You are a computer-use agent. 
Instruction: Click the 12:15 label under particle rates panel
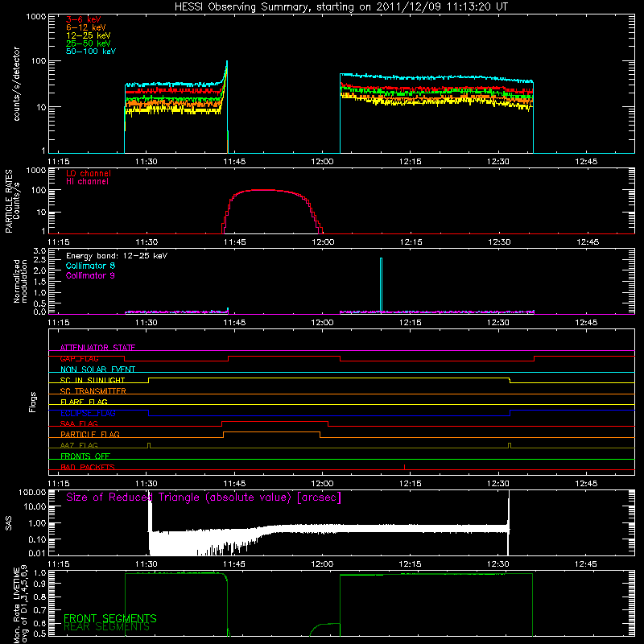coord(411,242)
